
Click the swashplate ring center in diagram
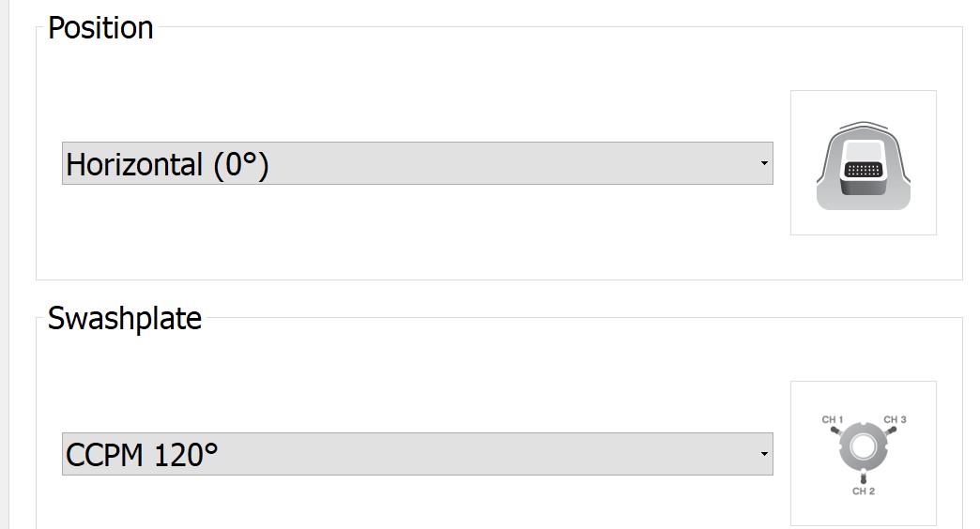click(863, 447)
